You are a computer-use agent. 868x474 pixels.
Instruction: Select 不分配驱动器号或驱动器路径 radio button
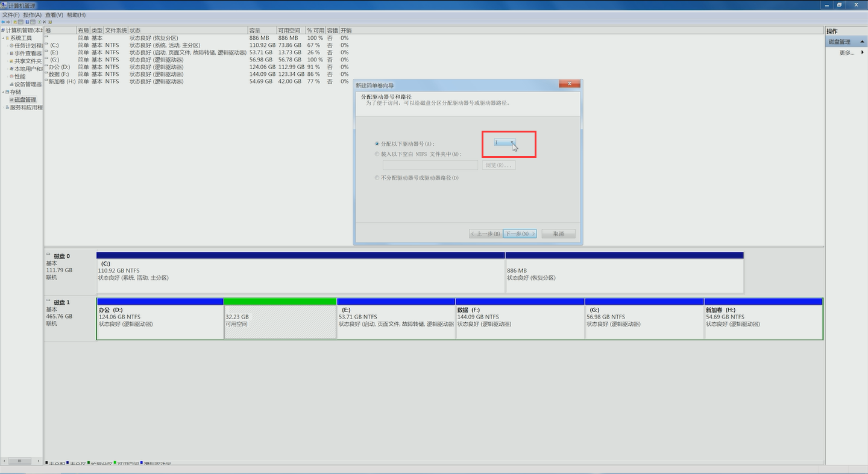point(377,178)
